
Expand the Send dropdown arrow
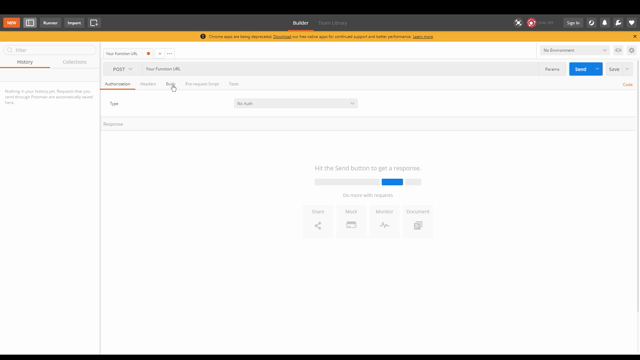pyautogui.click(x=597, y=69)
